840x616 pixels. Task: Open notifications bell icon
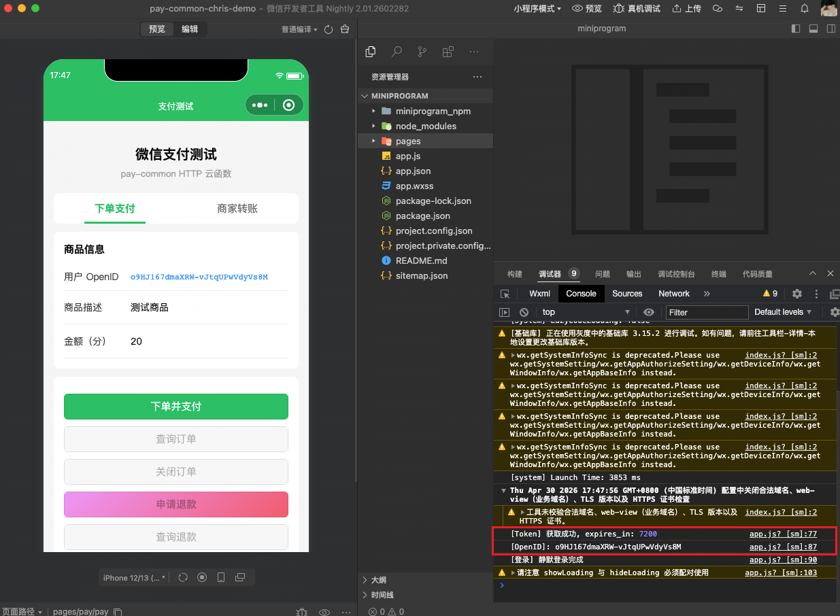805,9
